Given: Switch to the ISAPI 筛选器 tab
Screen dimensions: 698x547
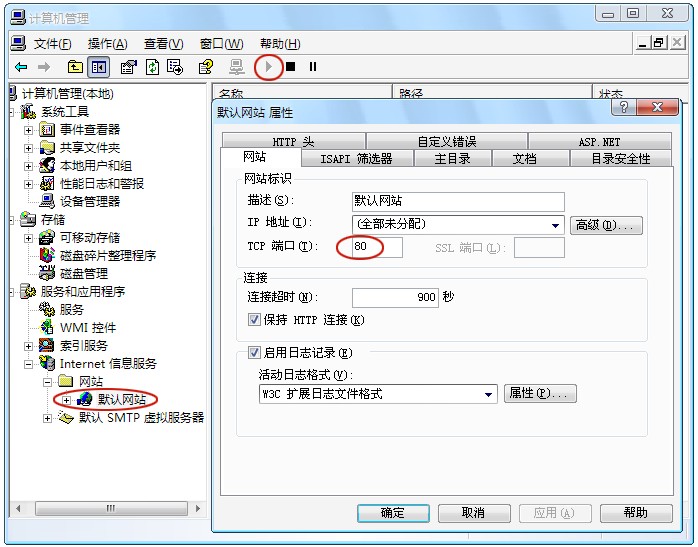Looking at the screenshot, I should [357, 158].
